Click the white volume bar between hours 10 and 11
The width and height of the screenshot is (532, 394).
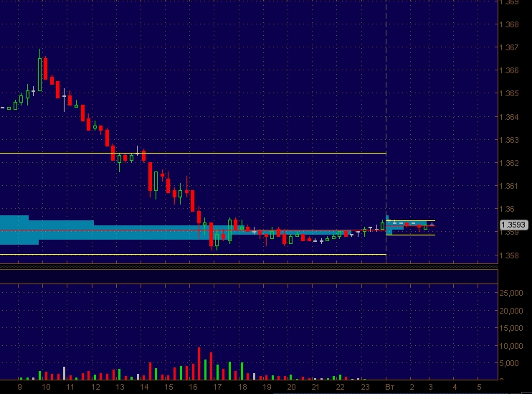(64, 373)
